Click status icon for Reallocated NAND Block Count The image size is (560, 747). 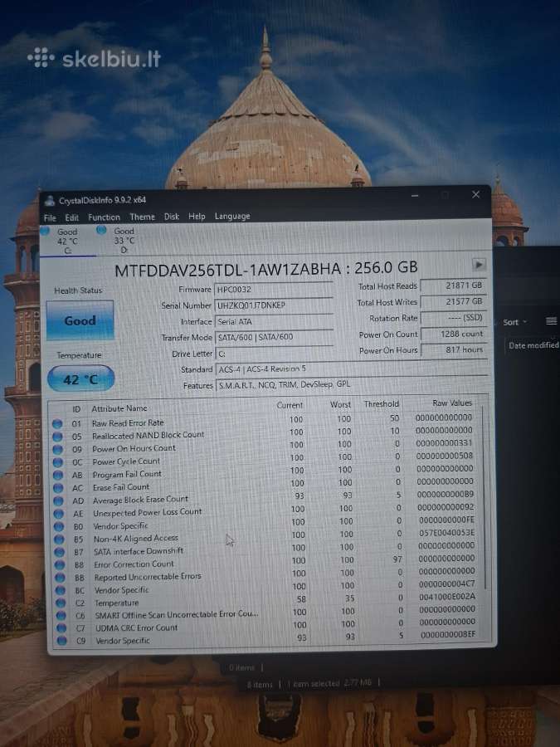[x=57, y=437]
